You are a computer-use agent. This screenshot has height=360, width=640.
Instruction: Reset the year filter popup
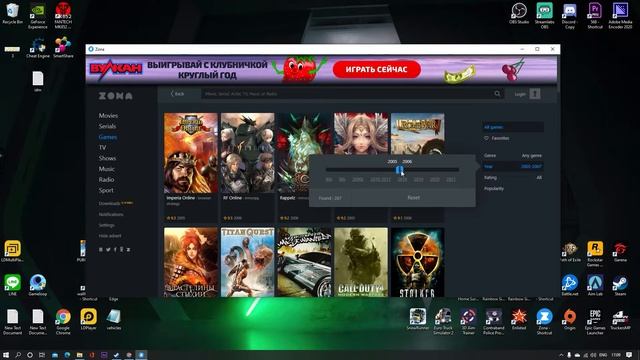pos(413,198)
